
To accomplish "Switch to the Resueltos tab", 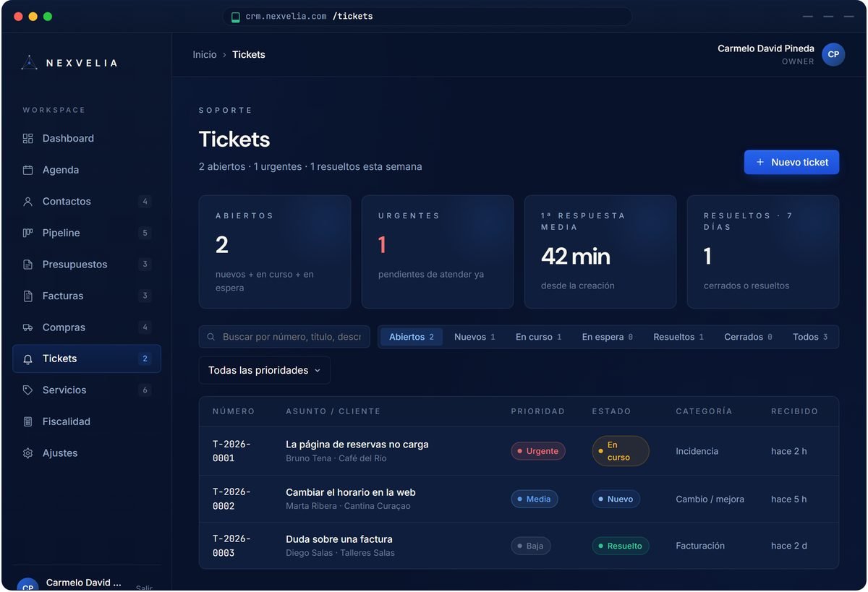I will [678, 337].
